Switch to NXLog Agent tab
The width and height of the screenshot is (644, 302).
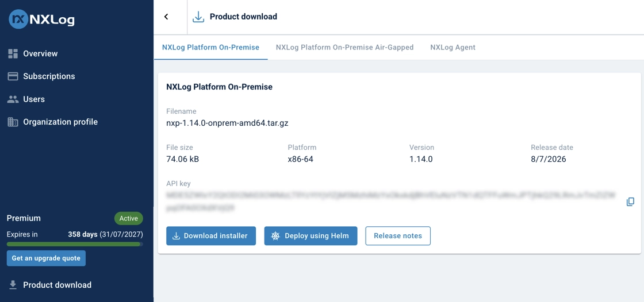pos(453,48)
